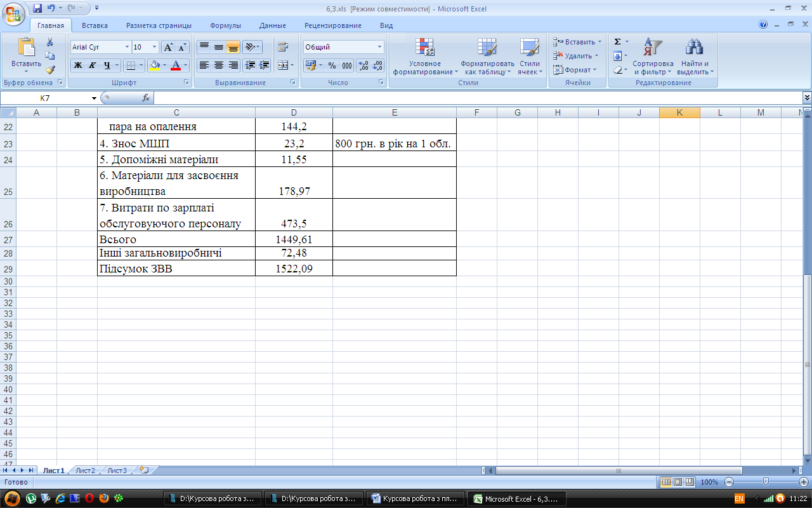Open Форматировать как таблицу gallery
812x508 pixels.
click(487, 57)
